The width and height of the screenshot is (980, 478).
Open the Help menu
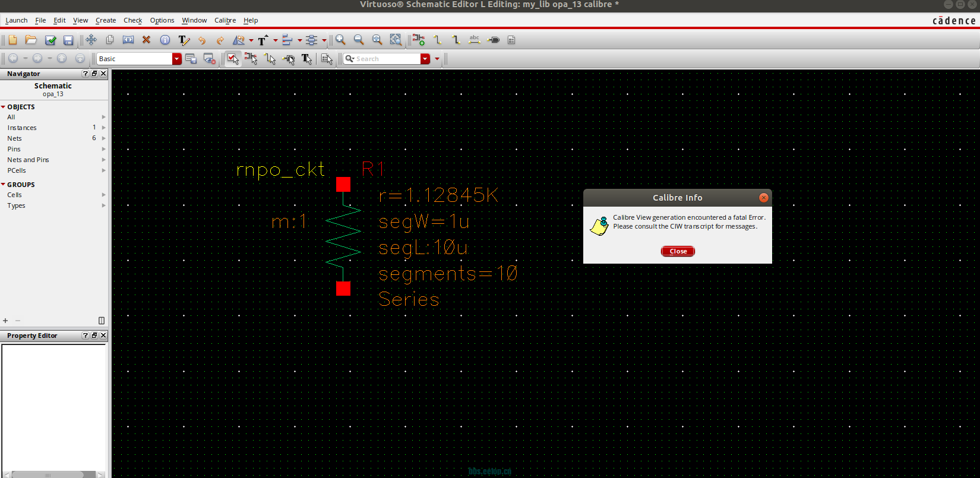point(251,20)
